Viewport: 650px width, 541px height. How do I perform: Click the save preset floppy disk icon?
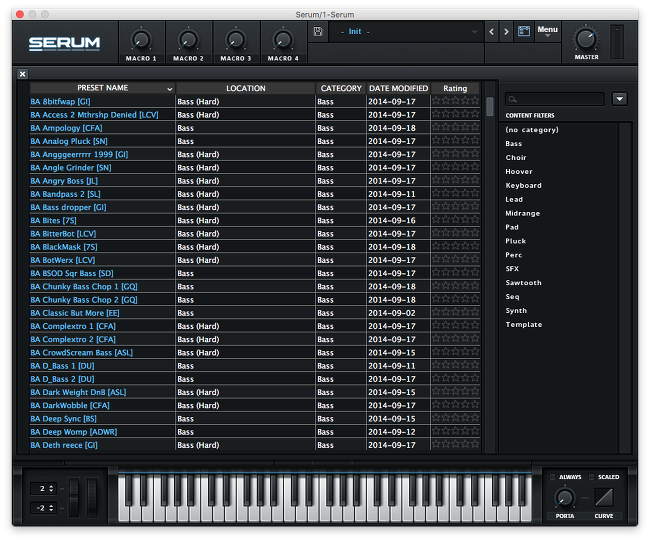tap(318, 32)
